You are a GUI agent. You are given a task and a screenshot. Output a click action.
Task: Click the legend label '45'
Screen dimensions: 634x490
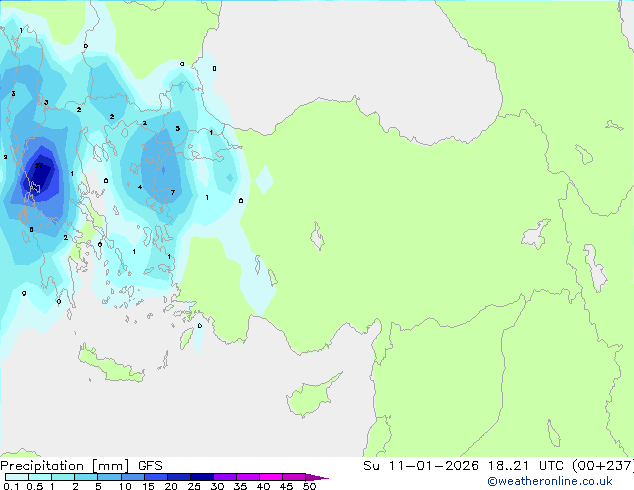click(286, 486)
